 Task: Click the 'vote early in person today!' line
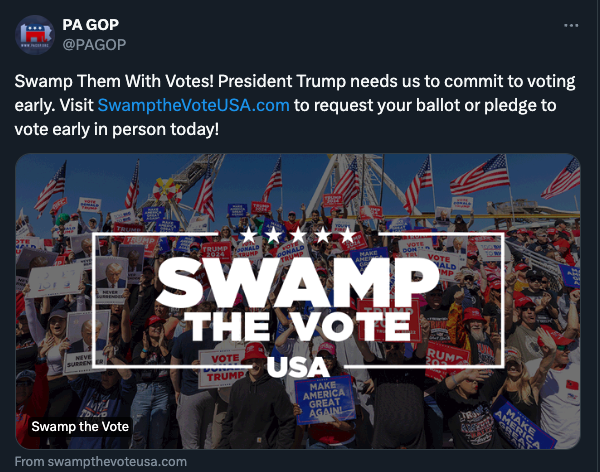click(117, 129)
